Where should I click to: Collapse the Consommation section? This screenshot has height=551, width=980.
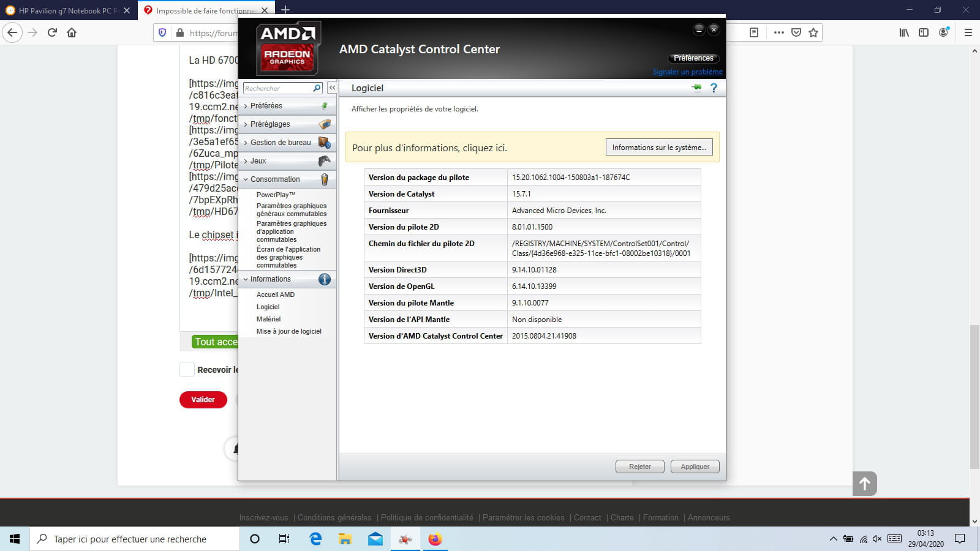(x=287, y=179)
